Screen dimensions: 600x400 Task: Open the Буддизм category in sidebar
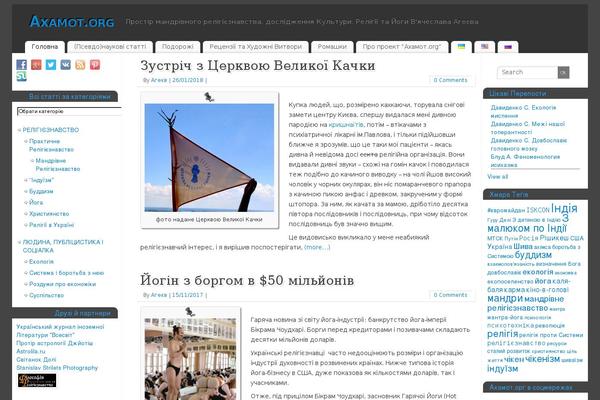[41, 191]
